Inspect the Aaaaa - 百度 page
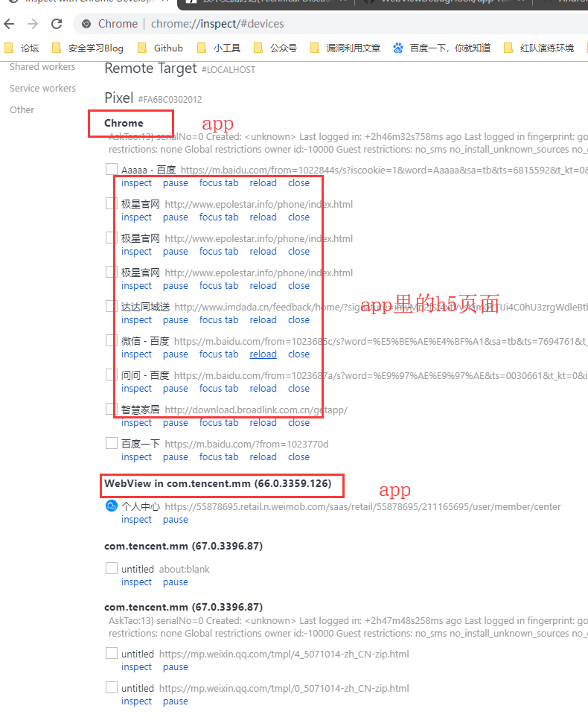Image resolution: width=588 pixels, height=726 pixels. 136,183
